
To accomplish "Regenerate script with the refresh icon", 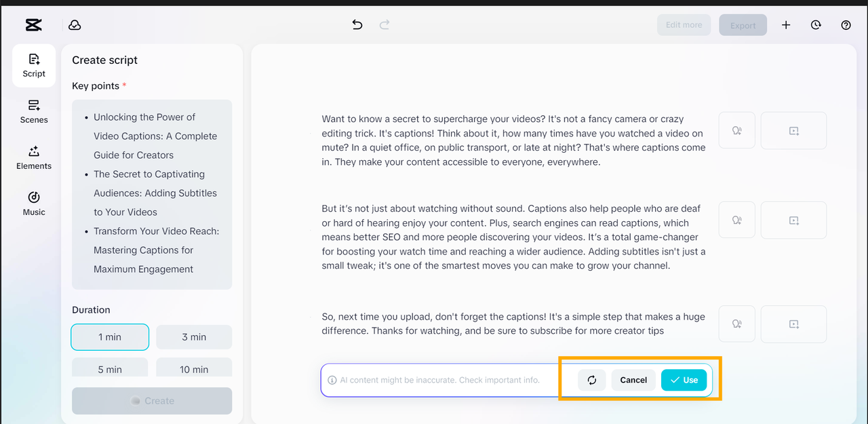I will (x=591, y=380).
